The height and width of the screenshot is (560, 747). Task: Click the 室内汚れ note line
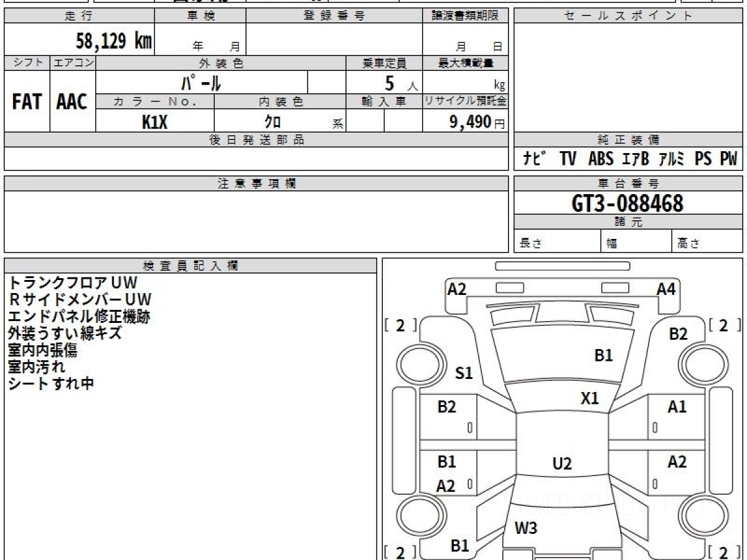(37, 367)
